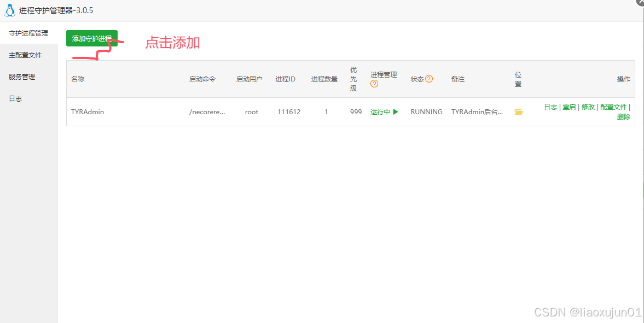Click the TYRAdmin后台... remark text
644x323 pixels.
(477, 112)
